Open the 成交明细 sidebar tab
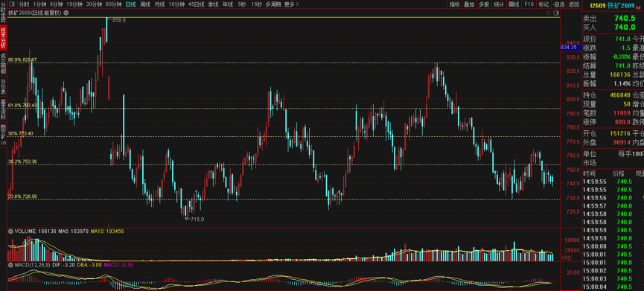Viewport: 644px width, 291px height. [x=3, y=63]
